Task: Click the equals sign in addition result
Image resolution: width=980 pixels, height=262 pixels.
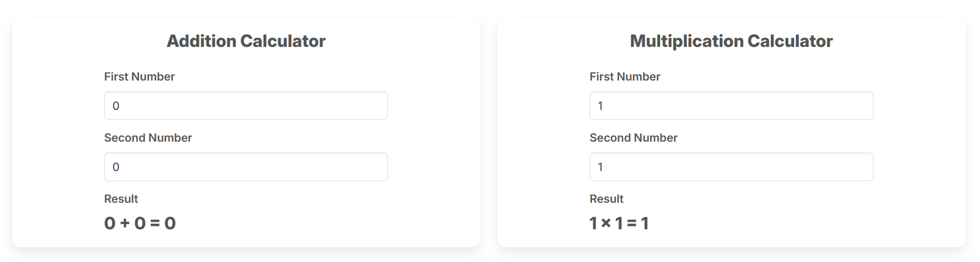Action: tap(155, 224)
